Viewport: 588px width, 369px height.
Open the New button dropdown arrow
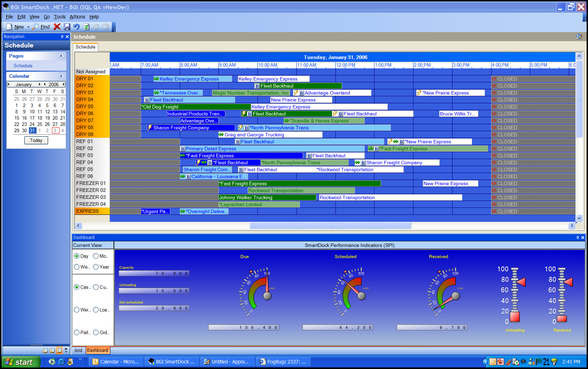28,27
